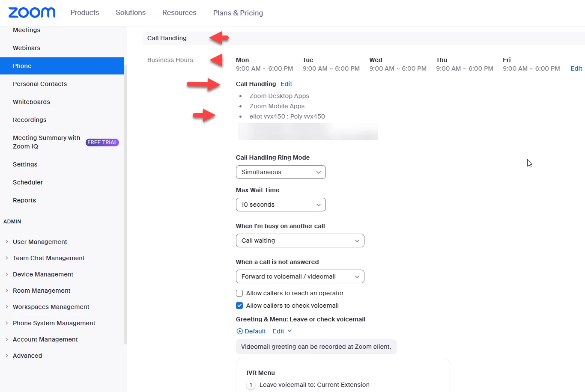Edit the Business Hours schedule
The width and height of the screenshot is (585, 392).
tap(576, 68)
